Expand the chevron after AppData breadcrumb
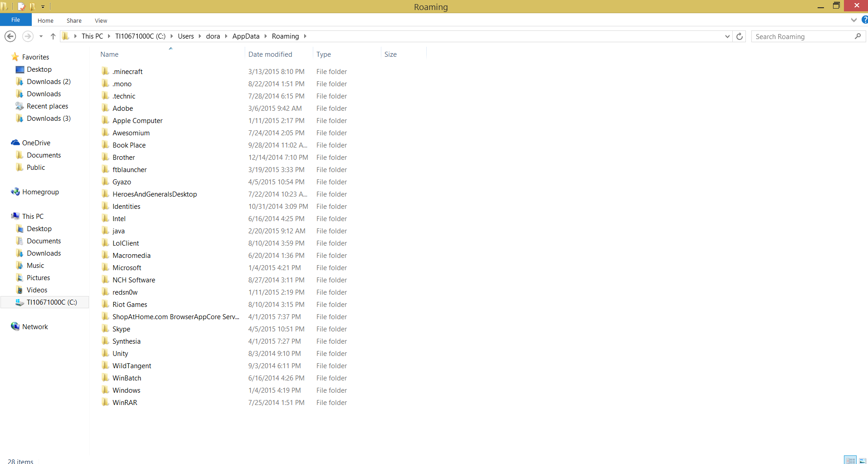 point(266,36)
